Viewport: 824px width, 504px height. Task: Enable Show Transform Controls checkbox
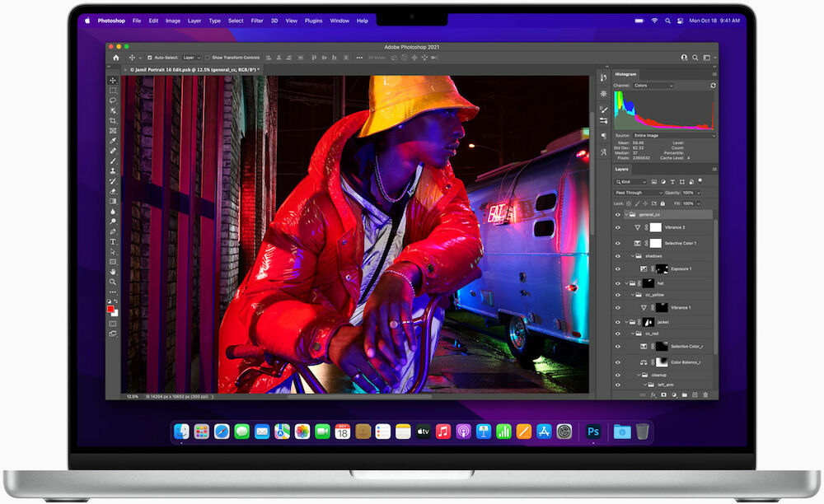(207, 58)
